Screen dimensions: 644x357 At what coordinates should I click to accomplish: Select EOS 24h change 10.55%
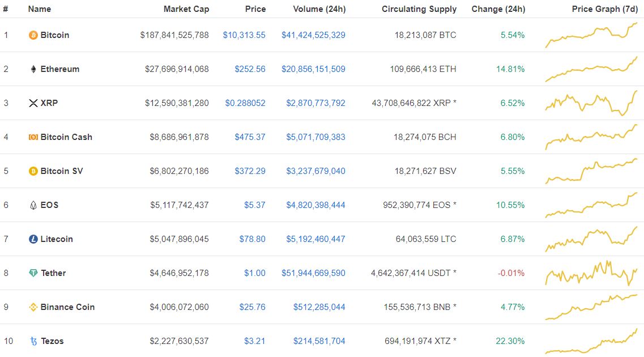click(x=510, y=205)
